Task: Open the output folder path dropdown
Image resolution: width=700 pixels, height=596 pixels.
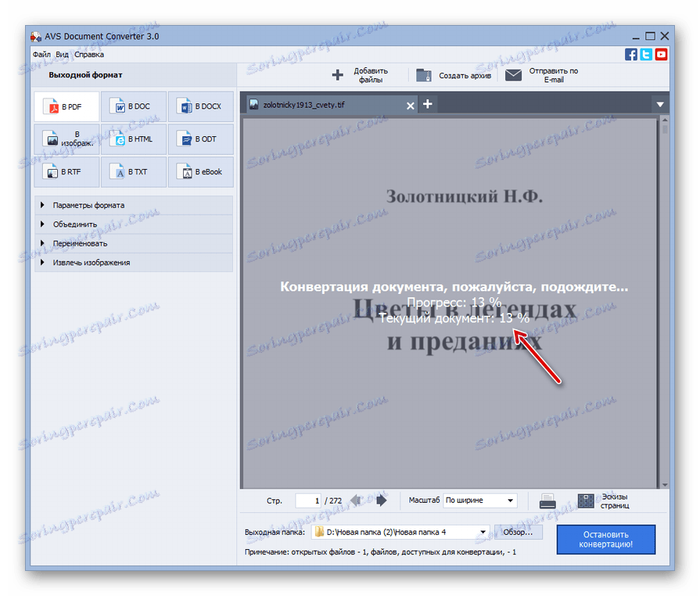Action: pyautogui.click(x=483, y=532)
